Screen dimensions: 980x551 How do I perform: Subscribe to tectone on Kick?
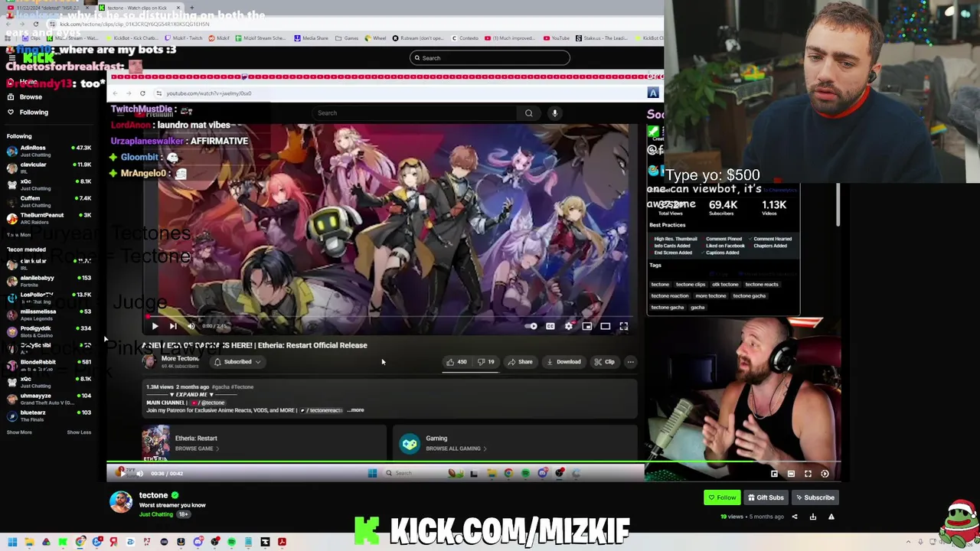click(815, 497)
